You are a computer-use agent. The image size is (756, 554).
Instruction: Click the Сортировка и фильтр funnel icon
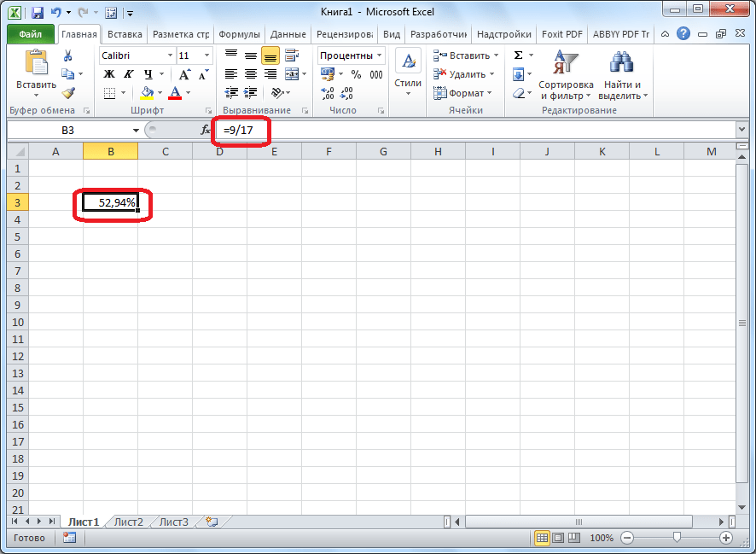[566, 63]
